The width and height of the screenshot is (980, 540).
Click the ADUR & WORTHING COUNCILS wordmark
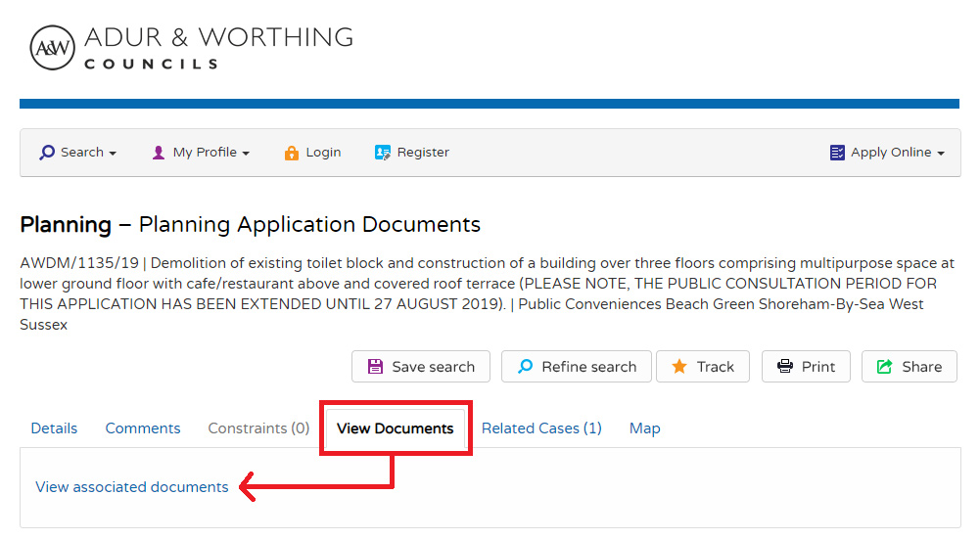218,47
